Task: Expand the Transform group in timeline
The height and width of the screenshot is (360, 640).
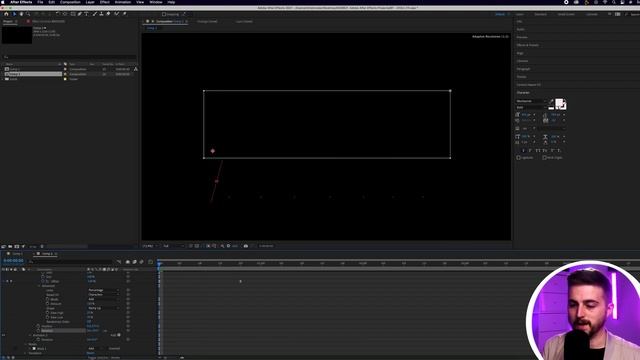Action: tap(26, 353)
